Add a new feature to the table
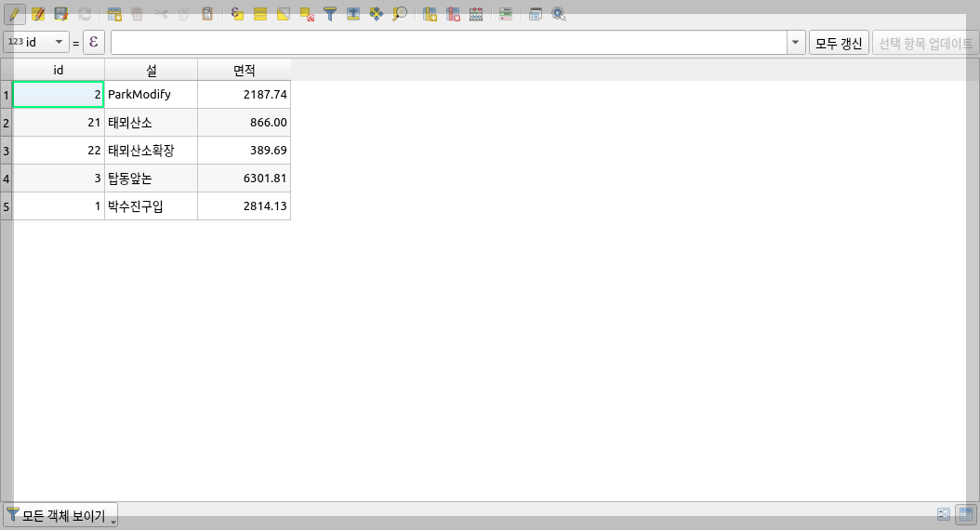Screen dimensions: 980x530 click(114, 14)
